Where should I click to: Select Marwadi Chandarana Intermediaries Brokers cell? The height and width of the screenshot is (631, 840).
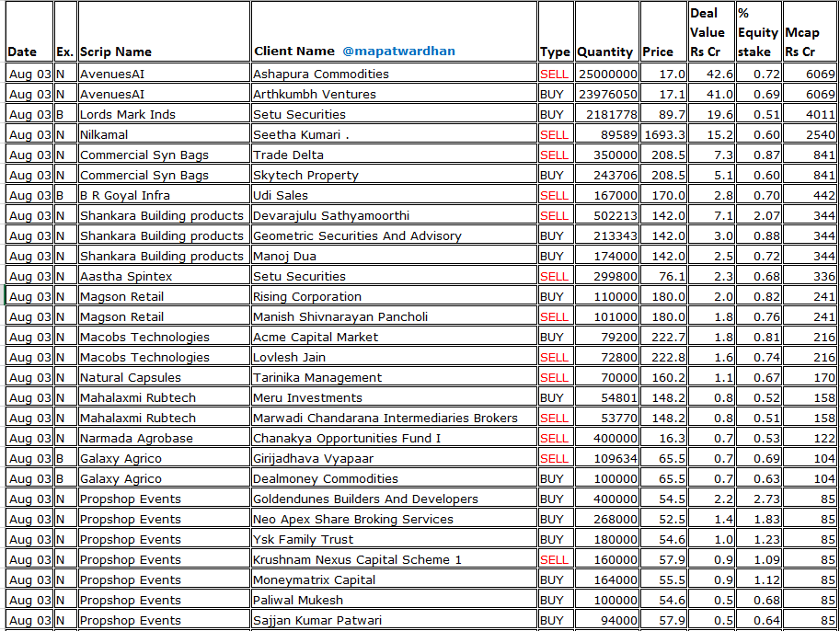pyautogui.click(x=394, y=418)
